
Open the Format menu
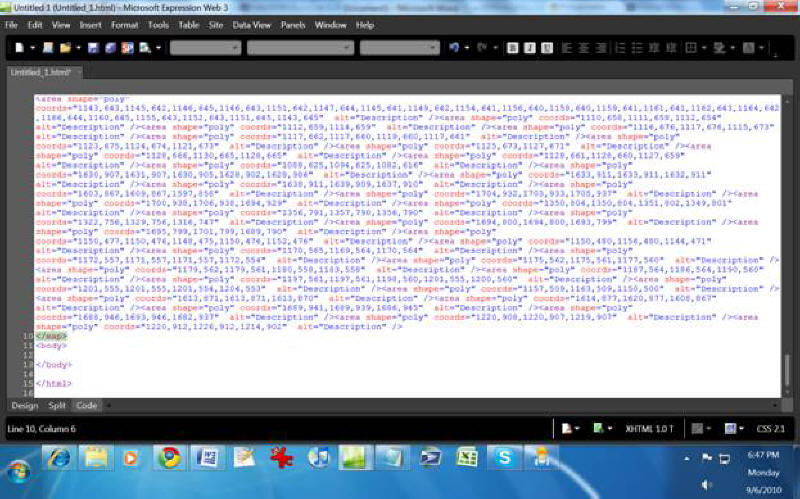pyautogui.click(x=124, y=24)
